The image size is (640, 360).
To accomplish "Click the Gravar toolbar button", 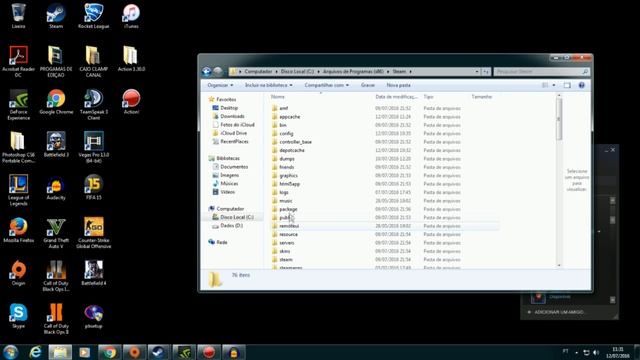I will click(x=368, y=85).
